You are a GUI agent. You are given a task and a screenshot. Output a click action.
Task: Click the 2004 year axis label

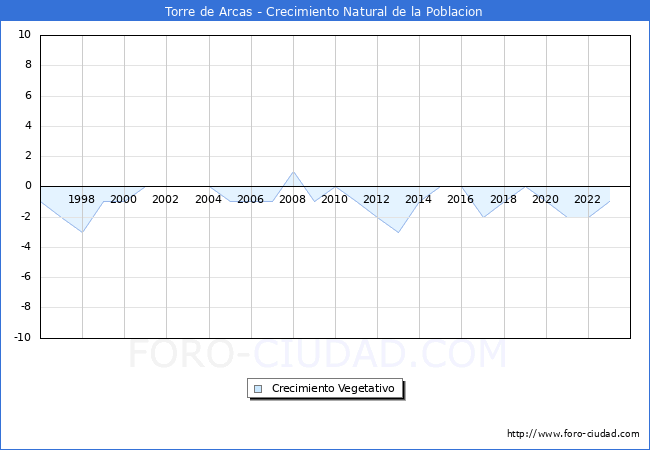(x=208, y=199)
